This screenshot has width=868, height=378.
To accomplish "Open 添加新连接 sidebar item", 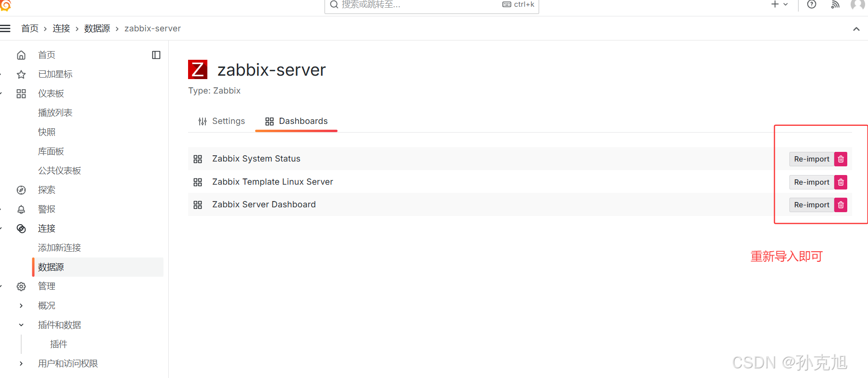I will point(60,248).
